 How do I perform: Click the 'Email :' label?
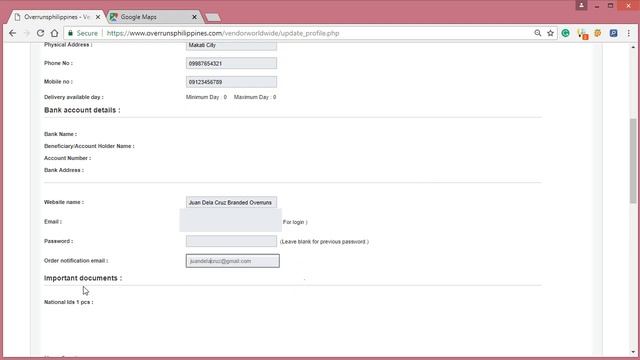(x=53, y=222)
